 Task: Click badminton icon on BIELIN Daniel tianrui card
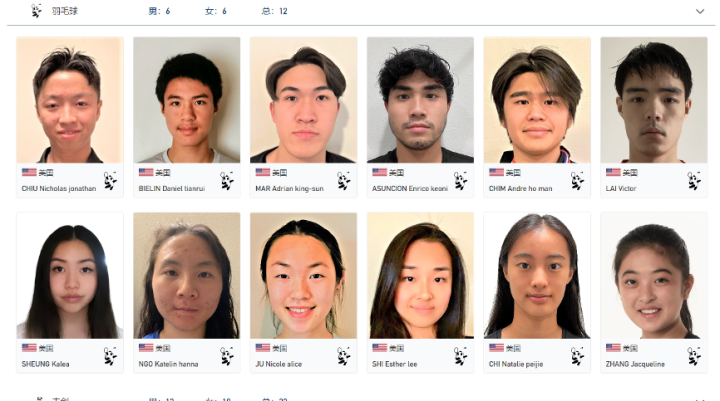pyautogui.click(x=227, y=181)
